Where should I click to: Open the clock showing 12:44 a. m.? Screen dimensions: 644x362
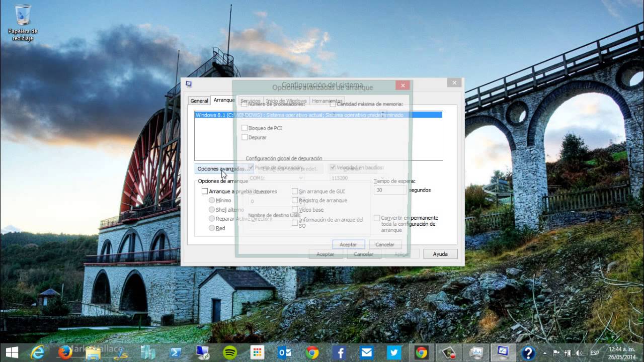click(x=623, y=352)
